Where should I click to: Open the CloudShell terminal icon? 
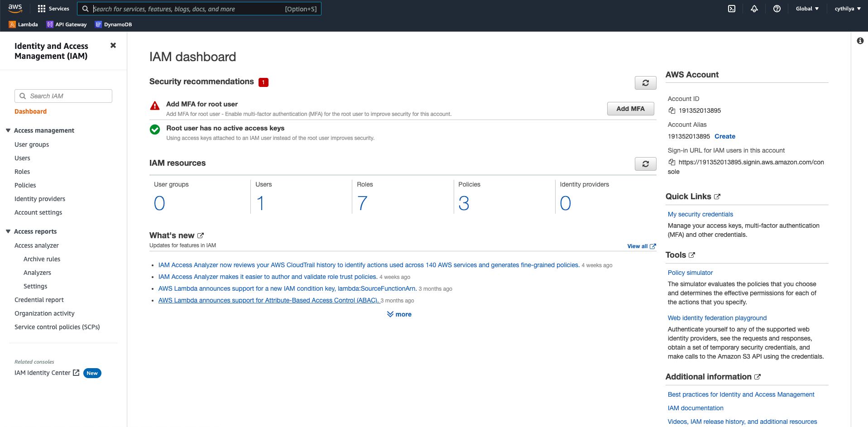coord(732,9)
